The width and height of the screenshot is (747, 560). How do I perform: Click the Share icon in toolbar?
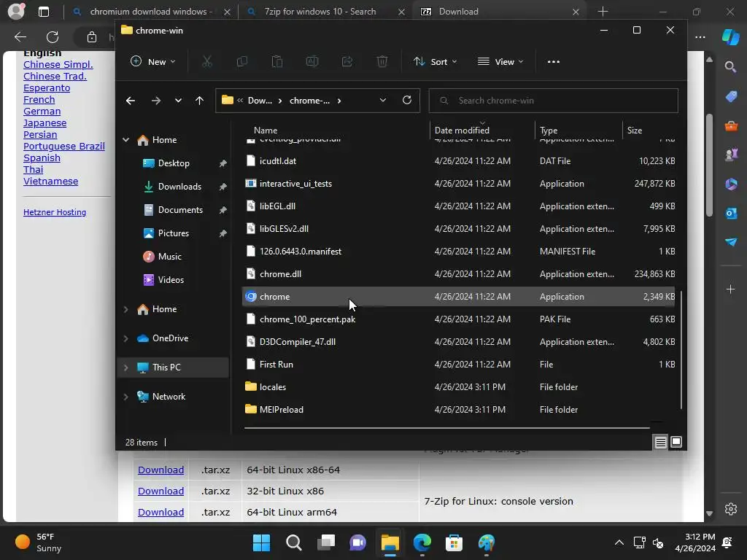click(x=347, y=61)
